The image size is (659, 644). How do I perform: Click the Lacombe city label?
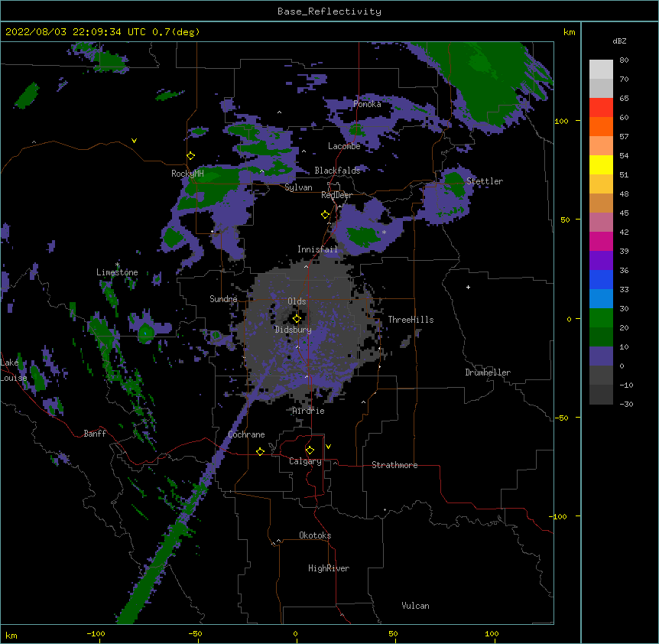[344, 146]
